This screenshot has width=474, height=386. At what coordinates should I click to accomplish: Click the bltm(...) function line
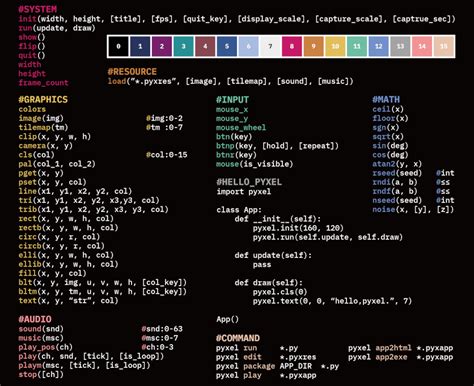coord(103,291)
